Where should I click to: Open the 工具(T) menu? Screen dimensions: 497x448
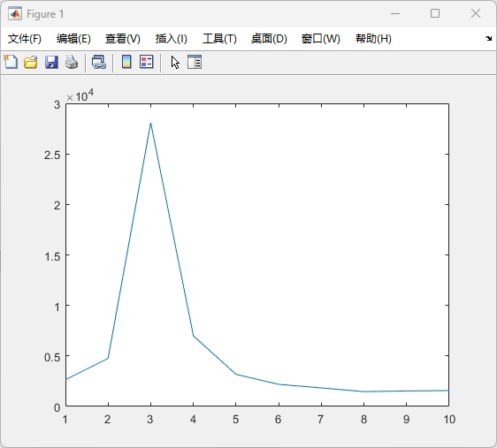pyautogui.click(x=219, y=39)
